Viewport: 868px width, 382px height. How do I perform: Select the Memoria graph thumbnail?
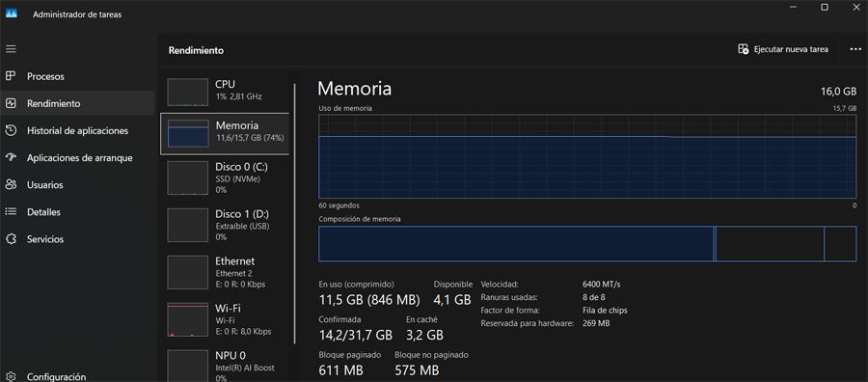coord(188,133)
